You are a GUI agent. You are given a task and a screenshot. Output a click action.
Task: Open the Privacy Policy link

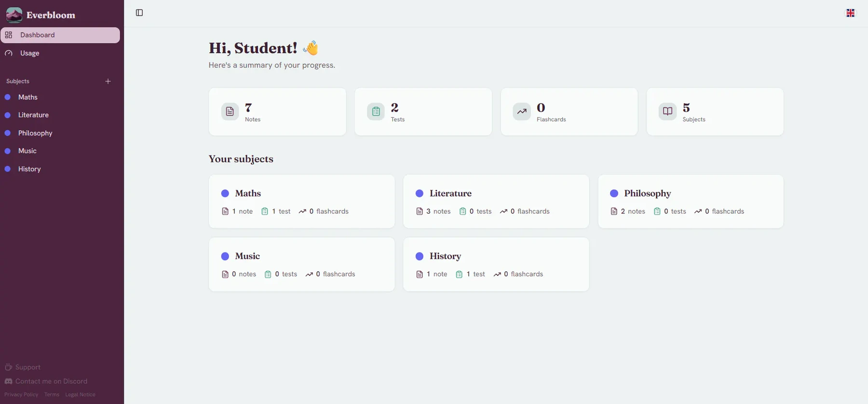pos(21,394)
